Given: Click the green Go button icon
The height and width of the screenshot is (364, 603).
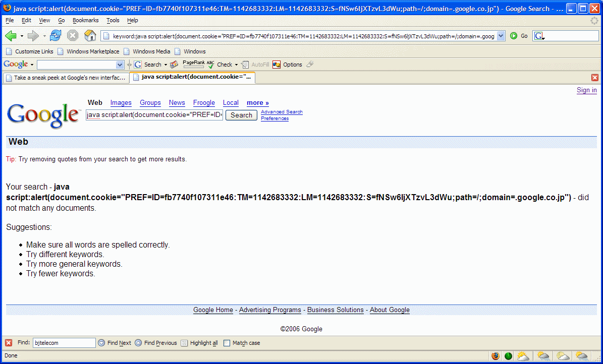Looking at the screenshot, I should pyautogui.click(x=514, y=36).
